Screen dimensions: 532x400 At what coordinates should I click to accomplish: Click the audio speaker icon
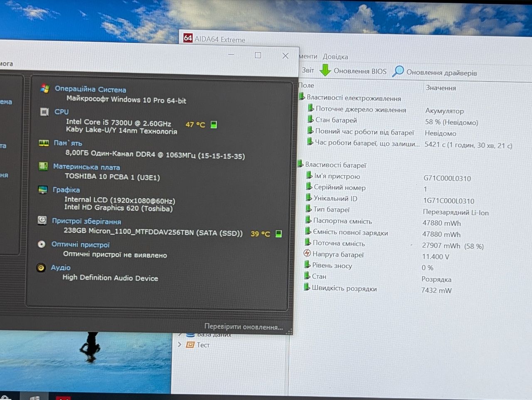[41, 267]
